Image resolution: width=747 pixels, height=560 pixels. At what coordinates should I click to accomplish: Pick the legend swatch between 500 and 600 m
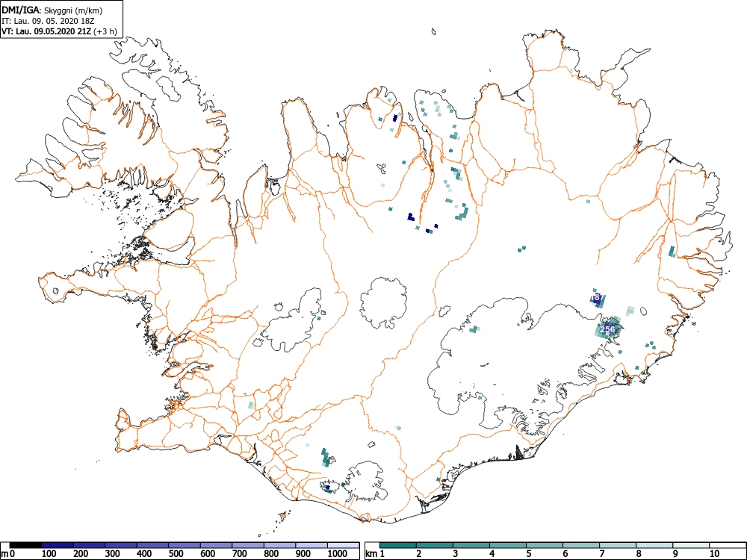[x=185, y=545]
